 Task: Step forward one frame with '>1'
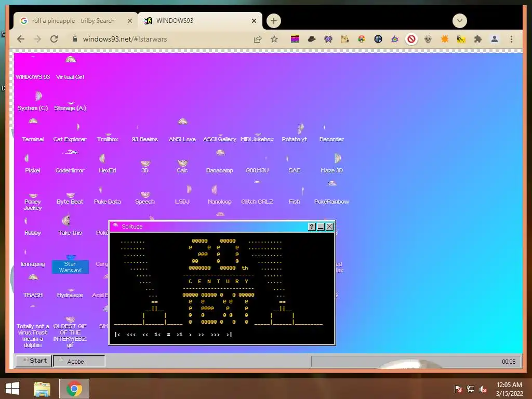pos(179,335)
